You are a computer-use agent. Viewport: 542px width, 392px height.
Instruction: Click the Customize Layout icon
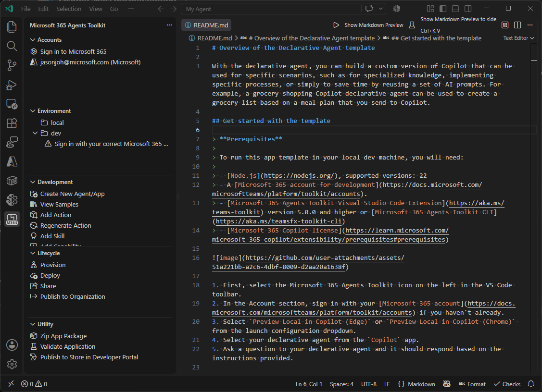pos(430,9)
